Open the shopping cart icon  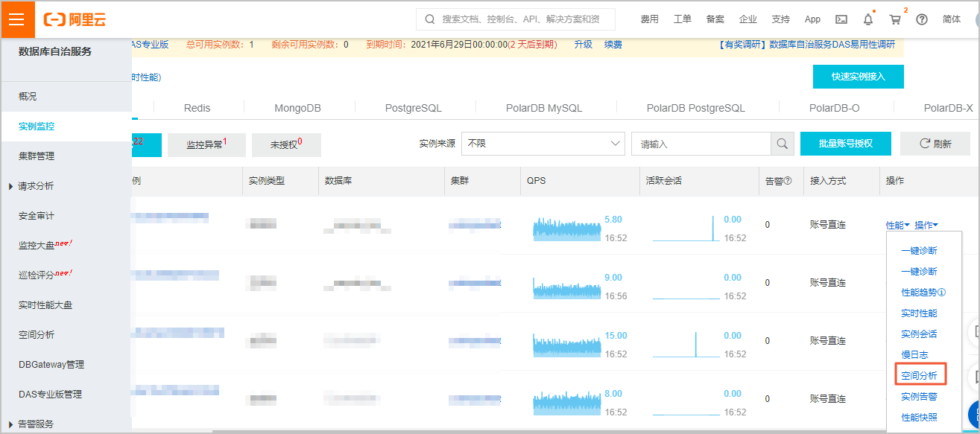coord(895,19)
